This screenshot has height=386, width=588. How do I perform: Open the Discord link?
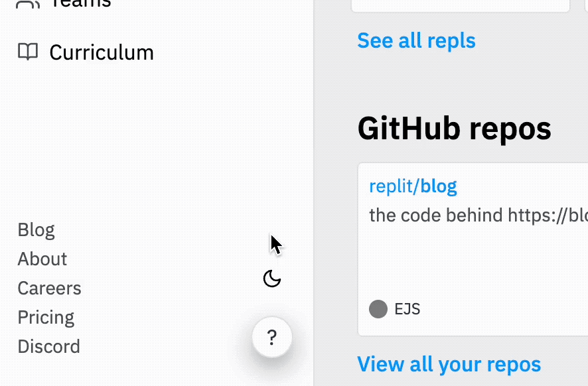click(x=48, y=347)
